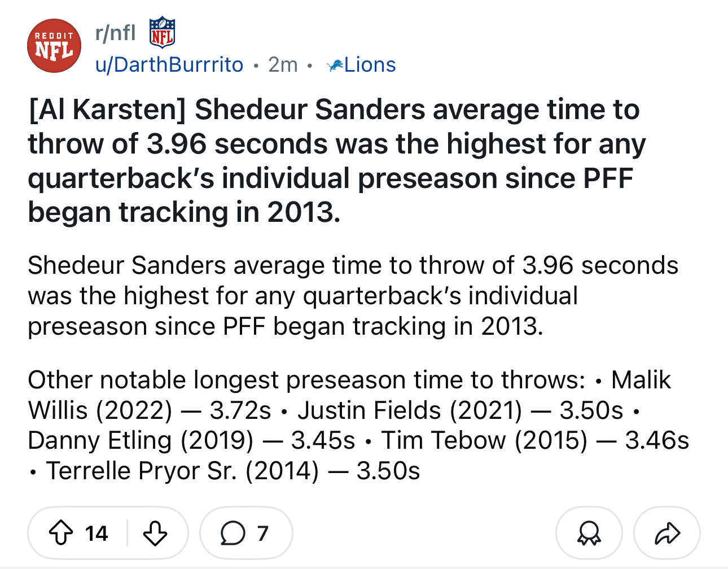
Task: Give an award using the ribbon icon
Action: click(x=589, y=533)
